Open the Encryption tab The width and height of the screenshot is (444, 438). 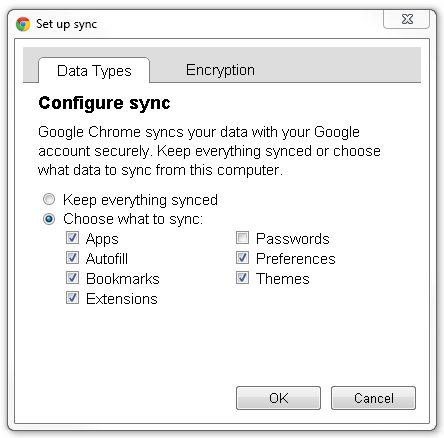(220, 70)
